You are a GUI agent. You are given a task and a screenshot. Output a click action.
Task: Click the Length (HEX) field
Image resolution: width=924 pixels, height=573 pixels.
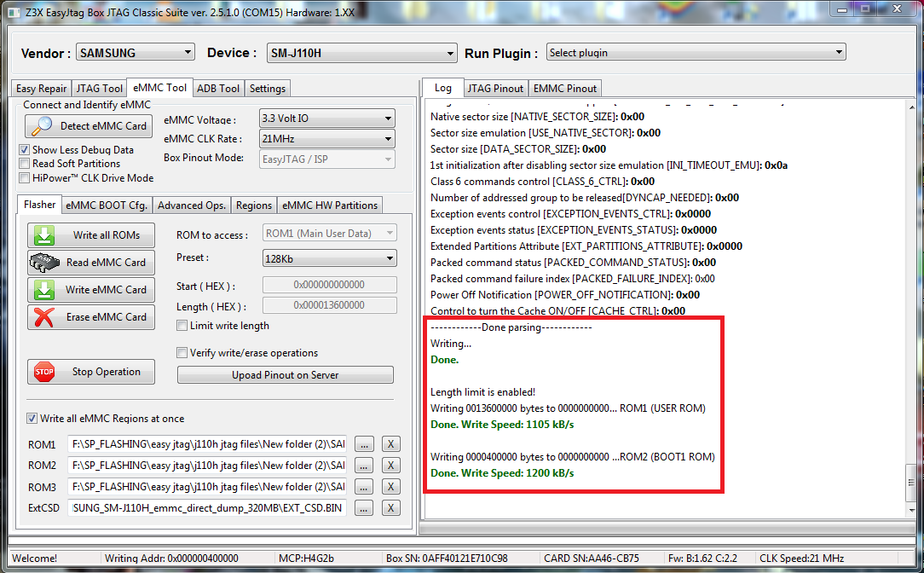coord(329,305)
